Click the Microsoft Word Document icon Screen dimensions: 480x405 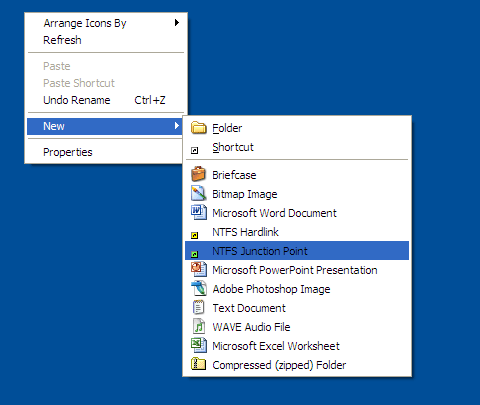point(199,212)
